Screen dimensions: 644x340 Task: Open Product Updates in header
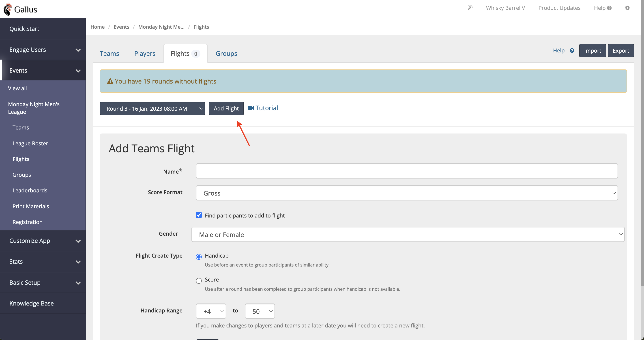(559, 8)
